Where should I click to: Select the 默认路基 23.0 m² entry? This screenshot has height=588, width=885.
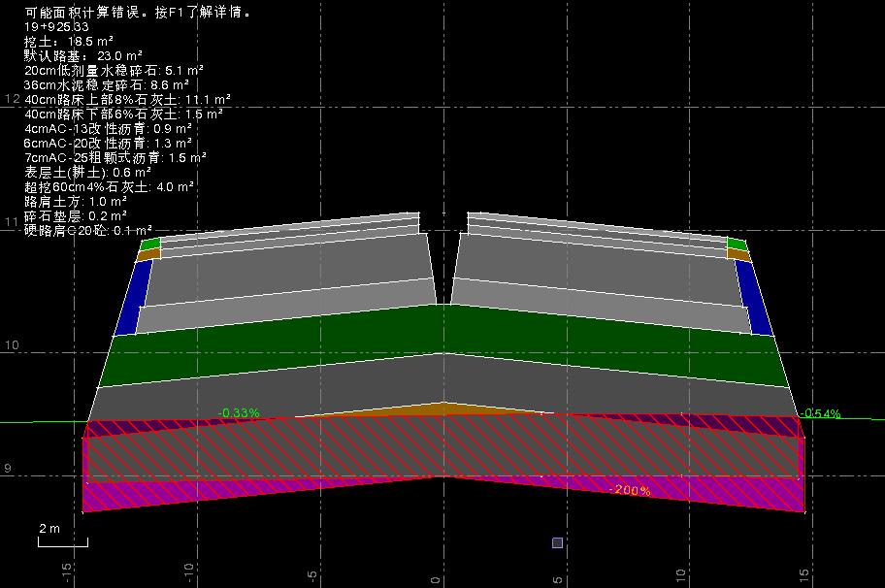(83, 56)
